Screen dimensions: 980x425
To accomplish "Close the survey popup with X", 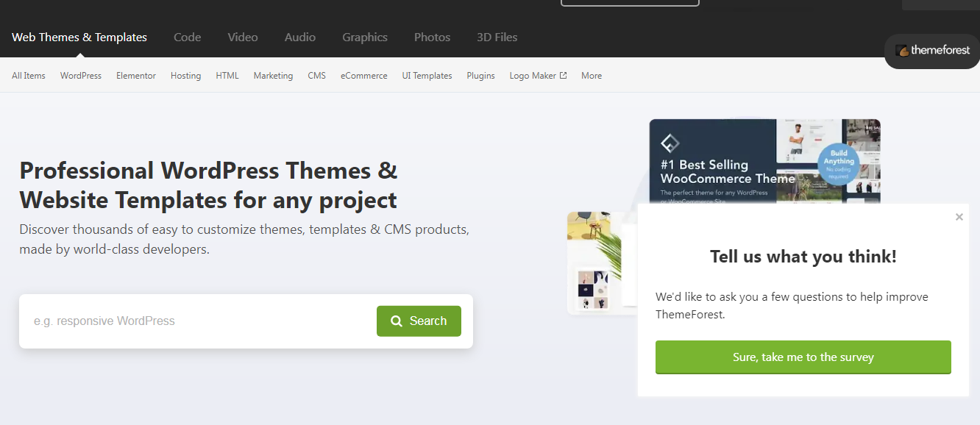I will pyautogui.click(x=959, y=217).
